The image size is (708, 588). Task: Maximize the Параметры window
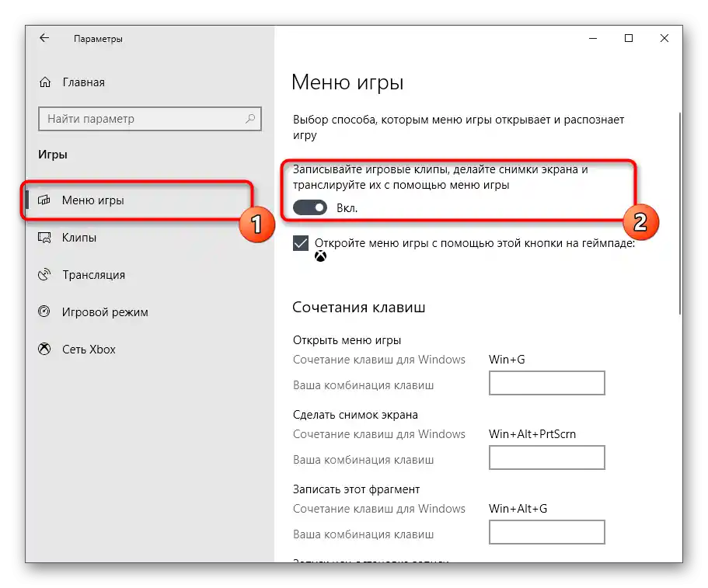click(629, 38)
